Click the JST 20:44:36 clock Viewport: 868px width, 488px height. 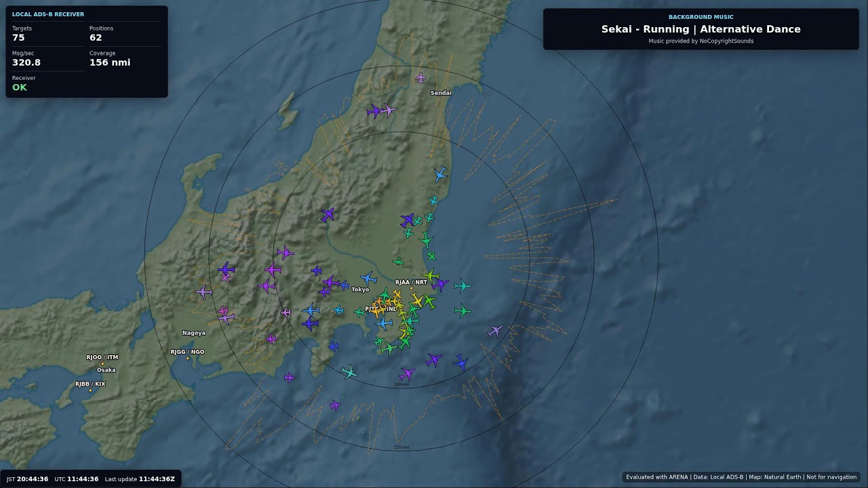27,479
